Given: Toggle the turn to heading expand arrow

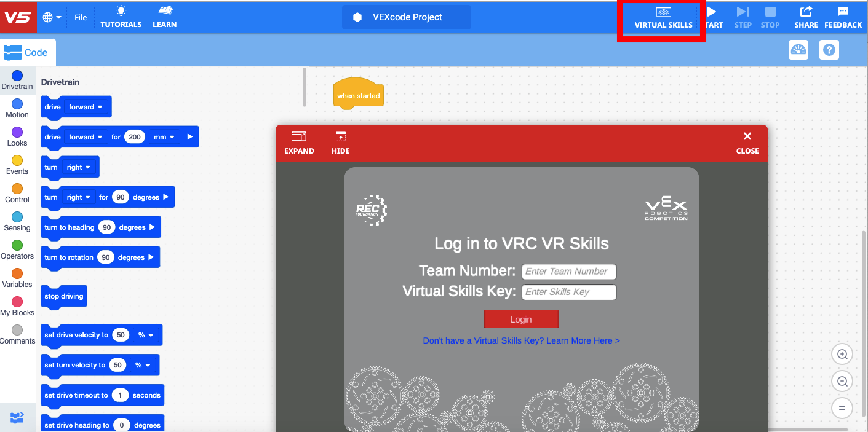Looking at the screenshot, I should pyautogui.click(x=152, y=227).
